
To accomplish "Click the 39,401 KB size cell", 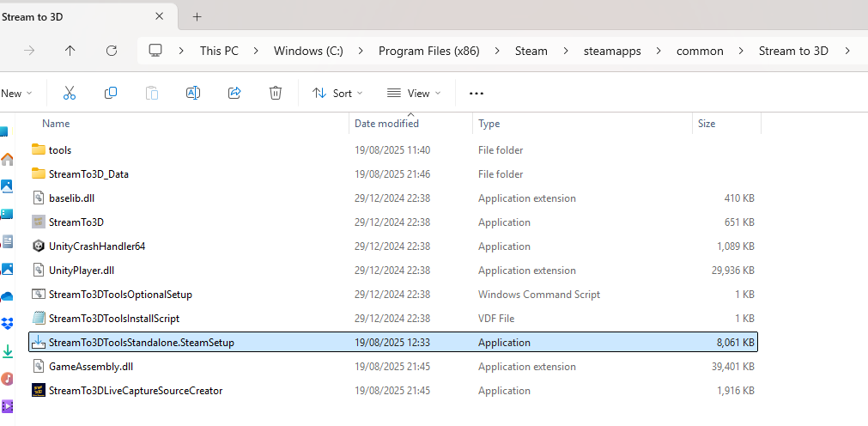I will (x=733, y=367).
